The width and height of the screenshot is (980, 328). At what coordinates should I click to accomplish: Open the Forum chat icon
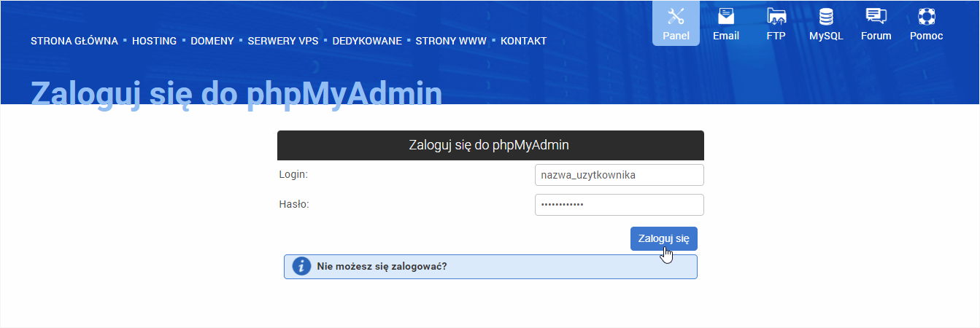click(876, 16)
